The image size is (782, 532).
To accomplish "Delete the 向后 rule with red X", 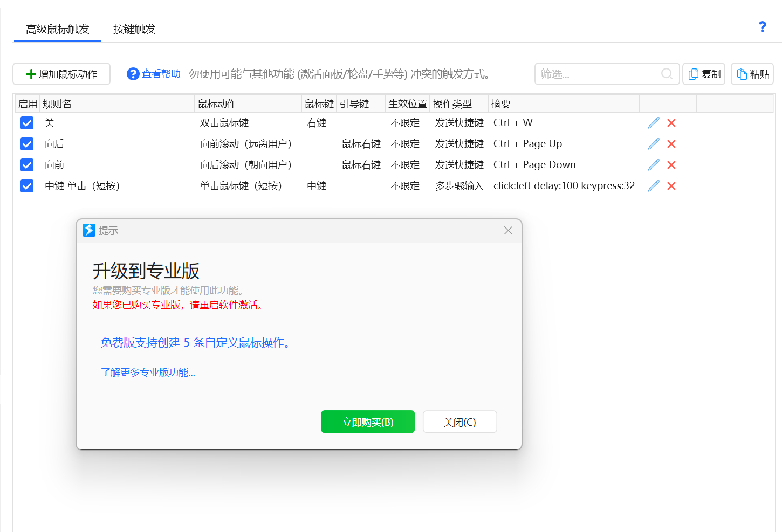I will (671, 144).
